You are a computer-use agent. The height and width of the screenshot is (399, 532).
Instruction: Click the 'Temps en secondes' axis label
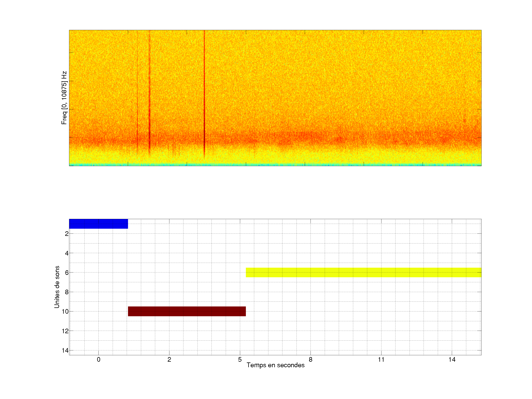(275, 365)
